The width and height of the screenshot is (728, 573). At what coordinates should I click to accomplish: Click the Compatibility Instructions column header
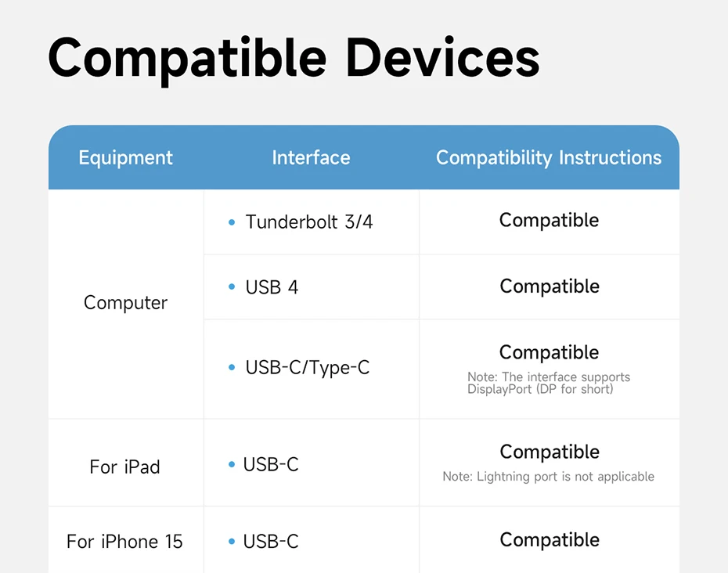(x=549, y=158)
